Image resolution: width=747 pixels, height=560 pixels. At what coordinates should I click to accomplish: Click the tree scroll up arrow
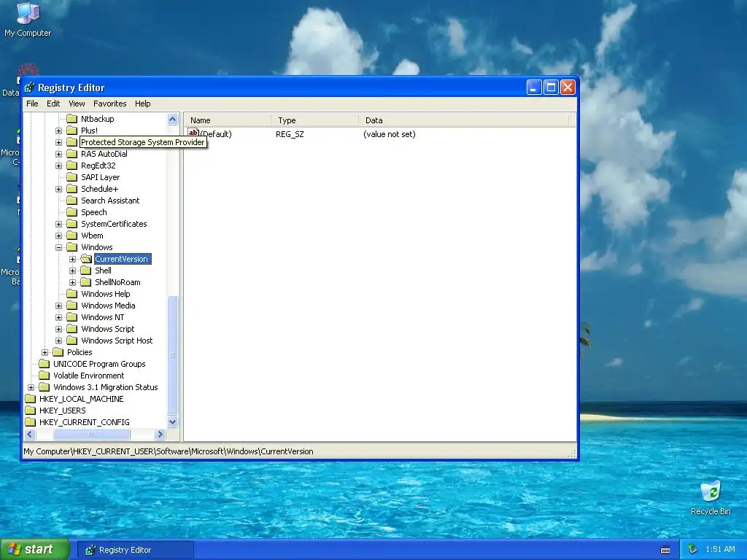pos(172,119)
